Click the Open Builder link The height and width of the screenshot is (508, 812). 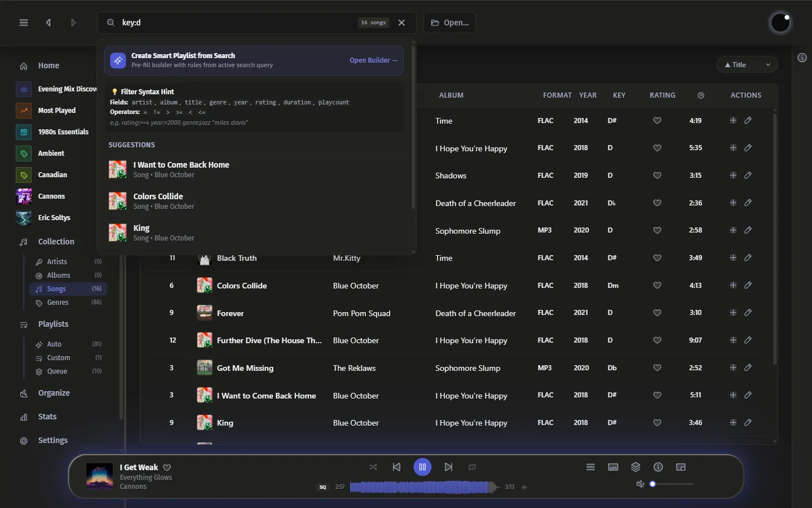point(373,60)
